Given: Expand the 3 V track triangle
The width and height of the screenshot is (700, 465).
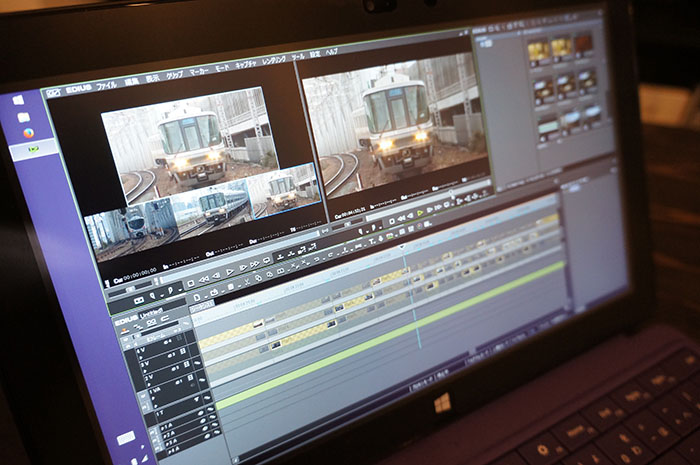Looking at the screenshot, I should pyautogui.click(x=146, y=372).
